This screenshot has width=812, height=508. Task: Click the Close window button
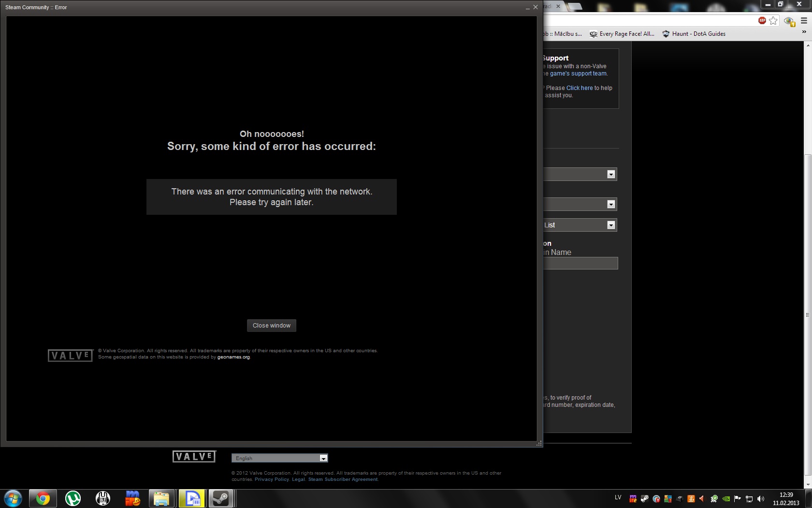(271, 326)
